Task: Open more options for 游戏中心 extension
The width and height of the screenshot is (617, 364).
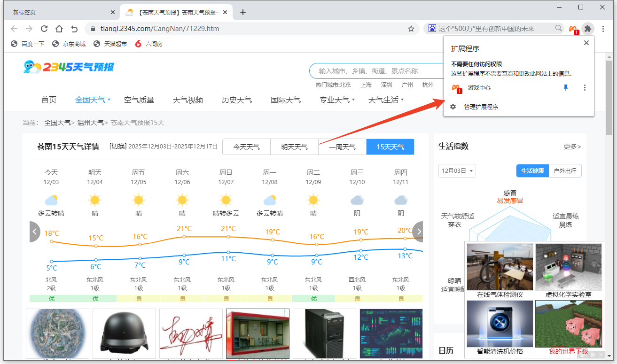Action: click(x=585, y=88)
